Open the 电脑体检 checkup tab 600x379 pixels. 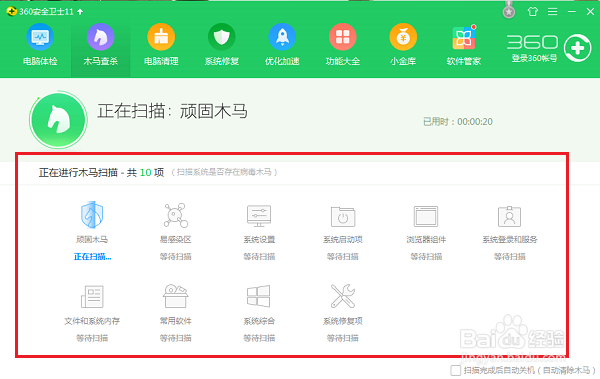(x=40, y=45)
